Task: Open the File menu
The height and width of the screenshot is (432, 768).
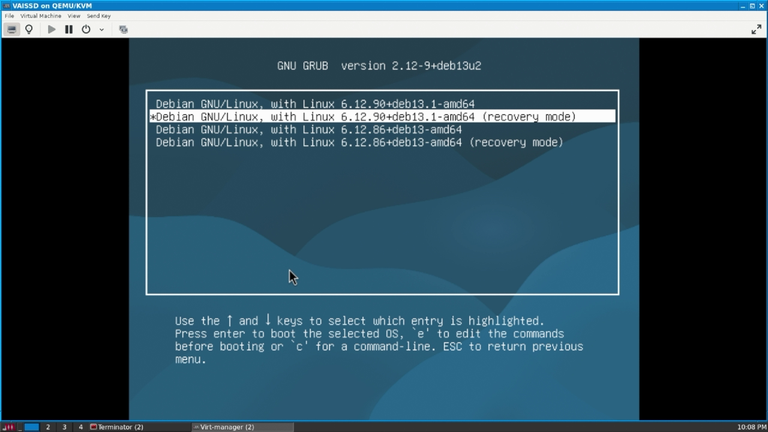Action: pyautogui.click(x=9, y=16)
